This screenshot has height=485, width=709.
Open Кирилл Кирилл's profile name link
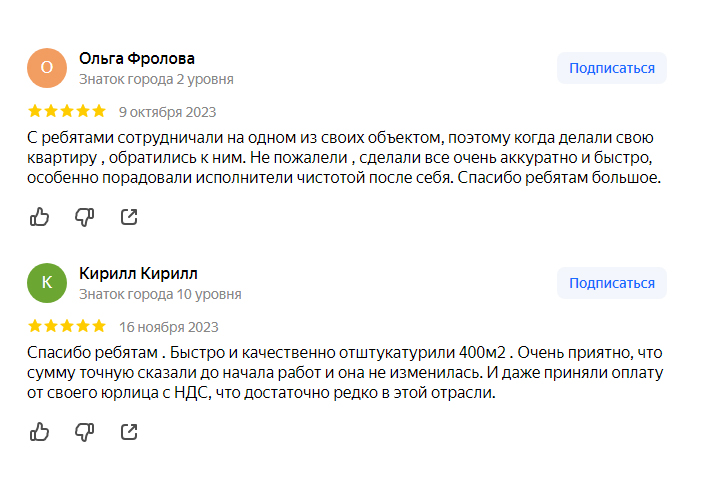139,273
